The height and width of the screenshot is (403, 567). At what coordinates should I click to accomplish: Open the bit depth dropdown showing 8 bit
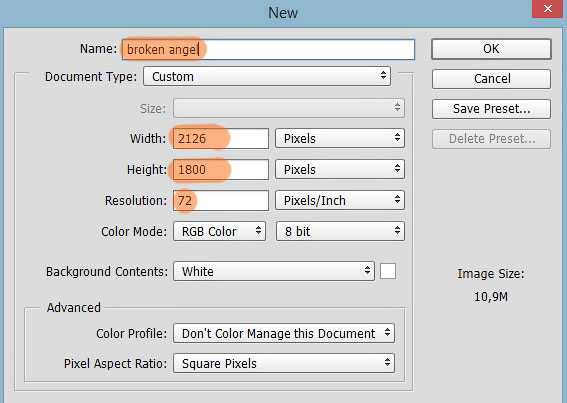coord(340,231)
